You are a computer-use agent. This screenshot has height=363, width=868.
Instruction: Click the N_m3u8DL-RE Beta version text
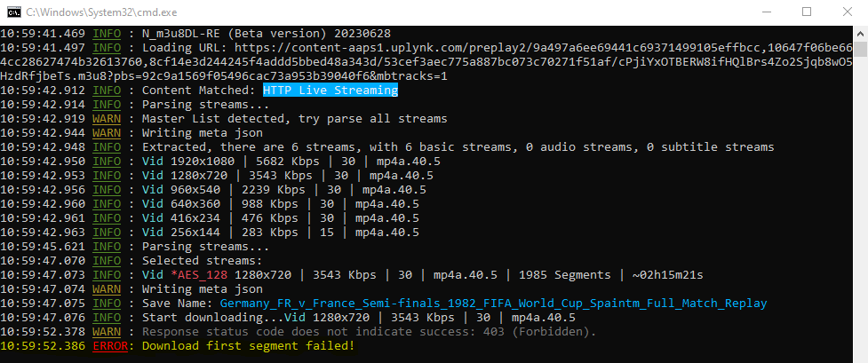[266, 33]
